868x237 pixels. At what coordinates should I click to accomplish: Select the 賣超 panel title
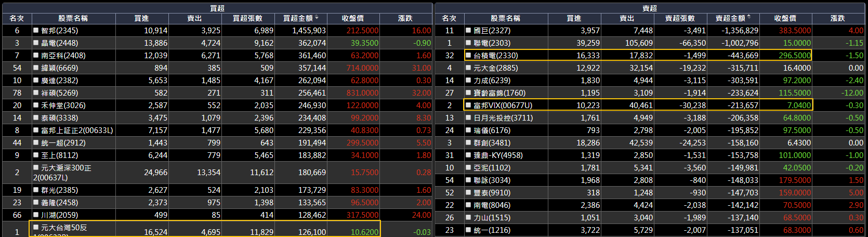click(x=650, y=8)
